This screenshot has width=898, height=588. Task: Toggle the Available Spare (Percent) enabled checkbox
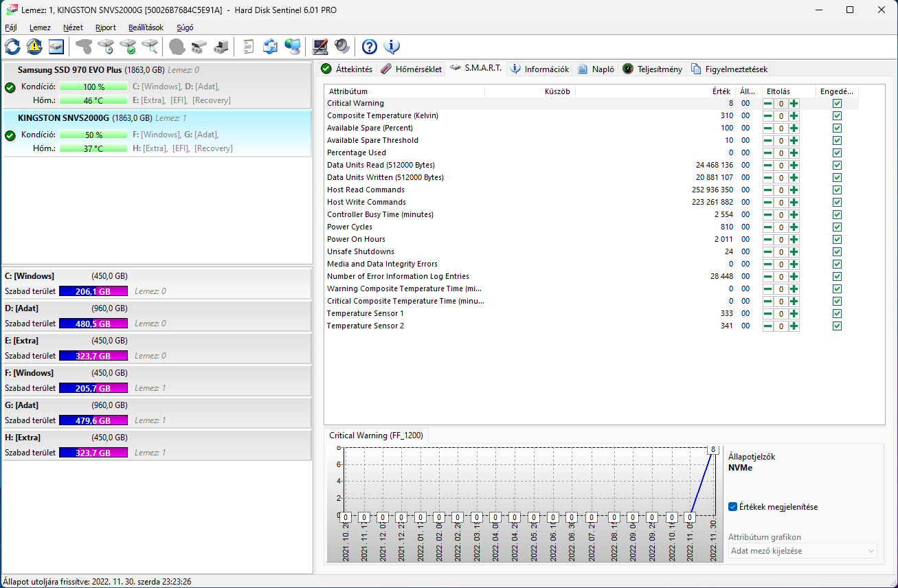[837, 128]
